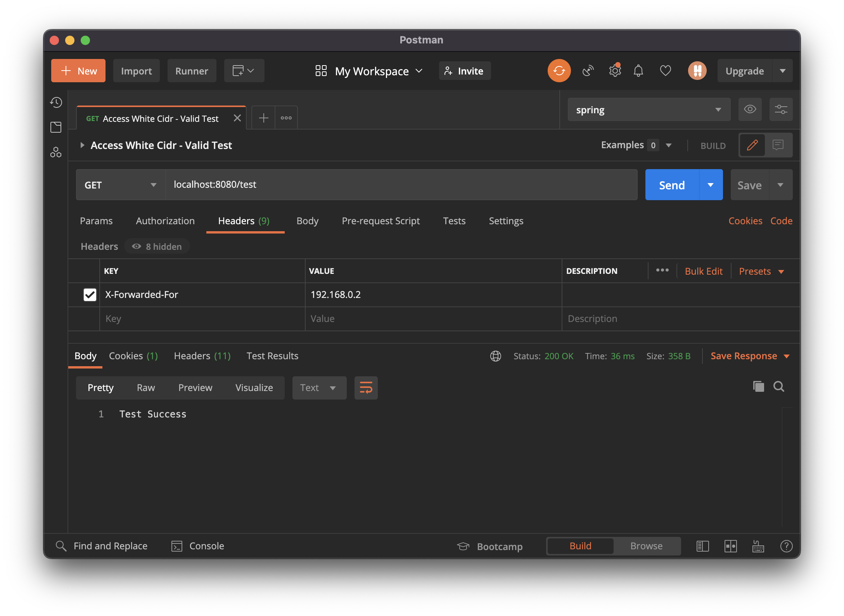Open the spring environment dropdown
The image size is (844, 616).
[x=649, y=110]
